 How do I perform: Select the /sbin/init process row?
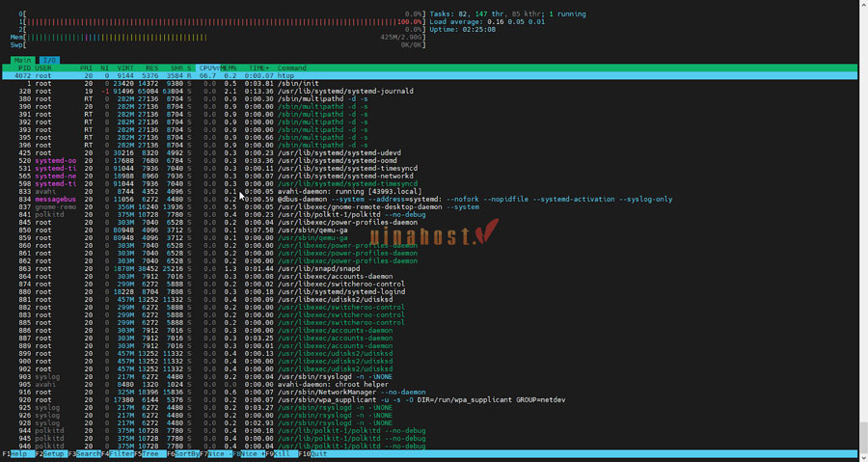(x=289, y=83)
